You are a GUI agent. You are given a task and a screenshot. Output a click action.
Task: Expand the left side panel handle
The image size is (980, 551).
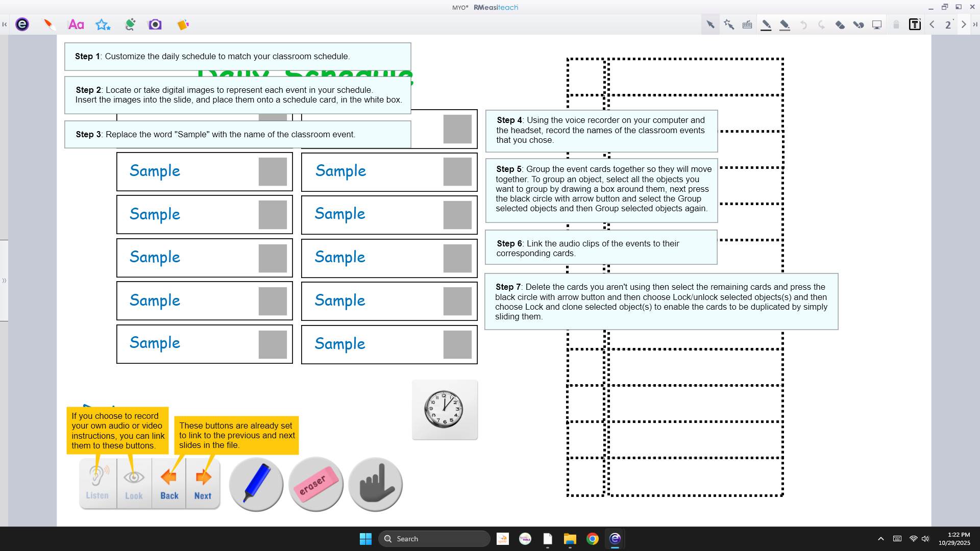pyautogui.click(x=4, y=281)
